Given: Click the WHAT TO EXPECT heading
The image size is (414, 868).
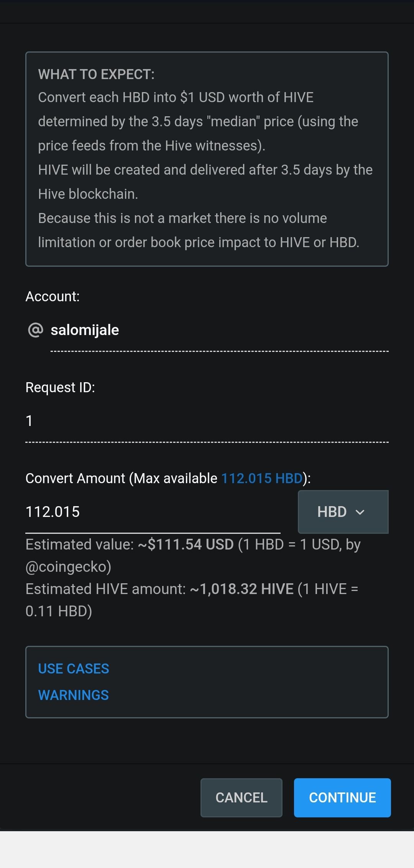Looking at the screenshot, I should coord(96,74).
